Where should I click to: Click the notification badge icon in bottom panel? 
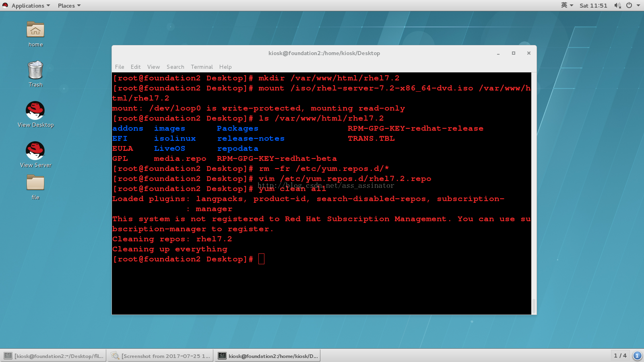[637, 356]
